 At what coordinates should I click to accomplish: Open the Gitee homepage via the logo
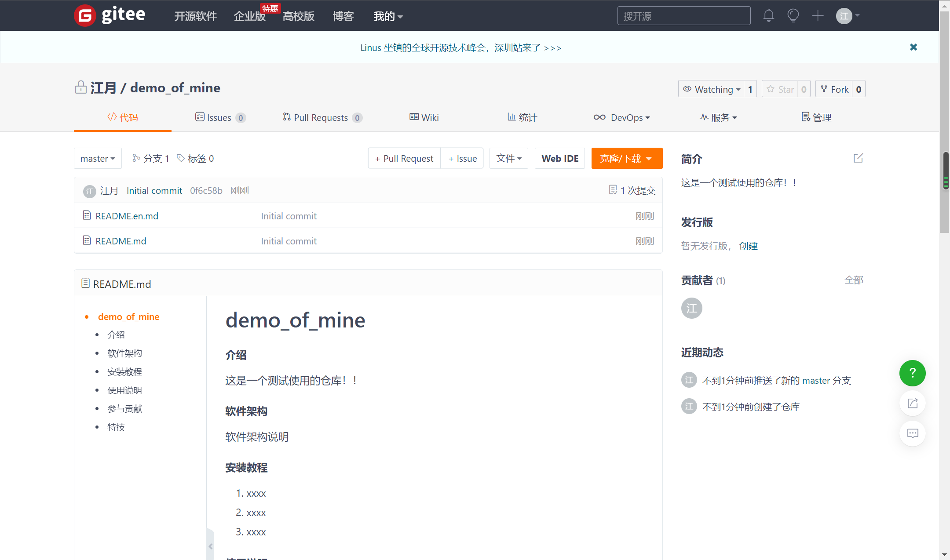click(x=110, y=15)
